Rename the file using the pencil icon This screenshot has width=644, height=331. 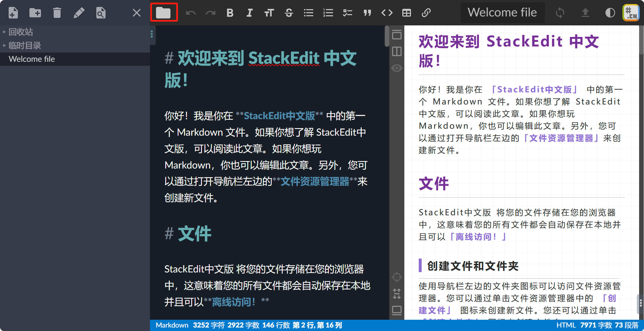point(79,13)
